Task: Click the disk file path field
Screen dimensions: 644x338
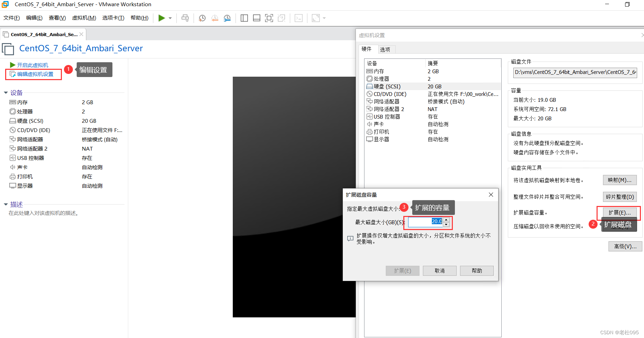Action: pyautogui.click(x=575, y=72)
